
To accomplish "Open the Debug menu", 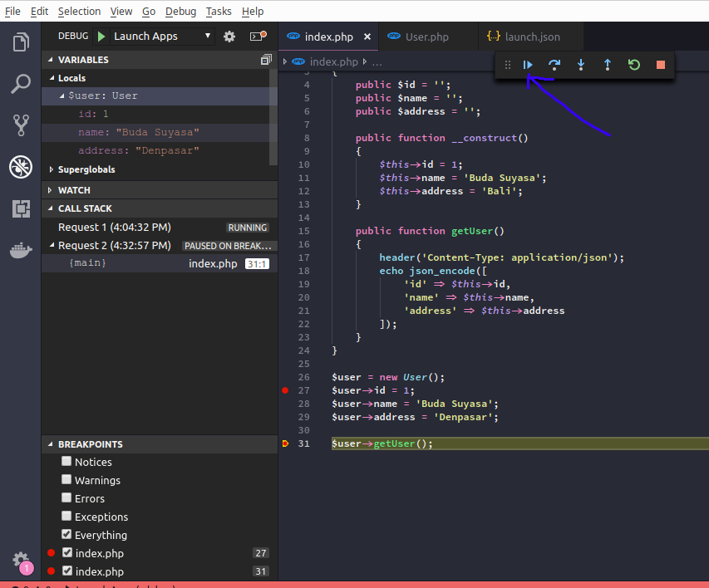I will pyautogui.click(x=180, y=11).
